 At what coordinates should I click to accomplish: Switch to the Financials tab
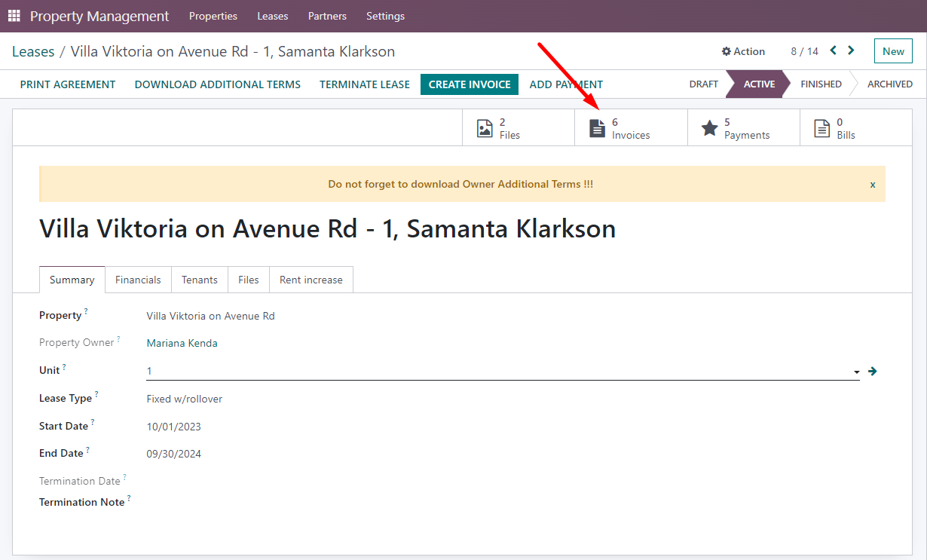(x=138, y=280)
